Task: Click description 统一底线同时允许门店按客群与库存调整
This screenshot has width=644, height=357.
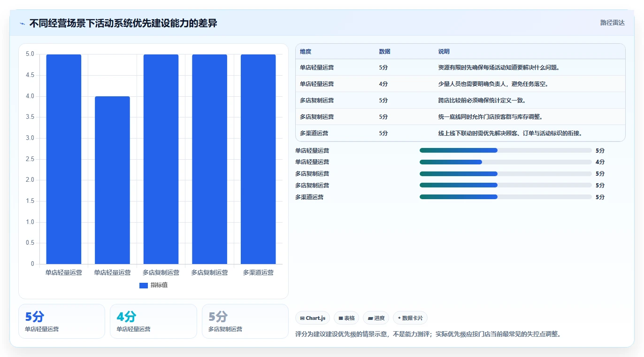Action: tap(490, 116)
